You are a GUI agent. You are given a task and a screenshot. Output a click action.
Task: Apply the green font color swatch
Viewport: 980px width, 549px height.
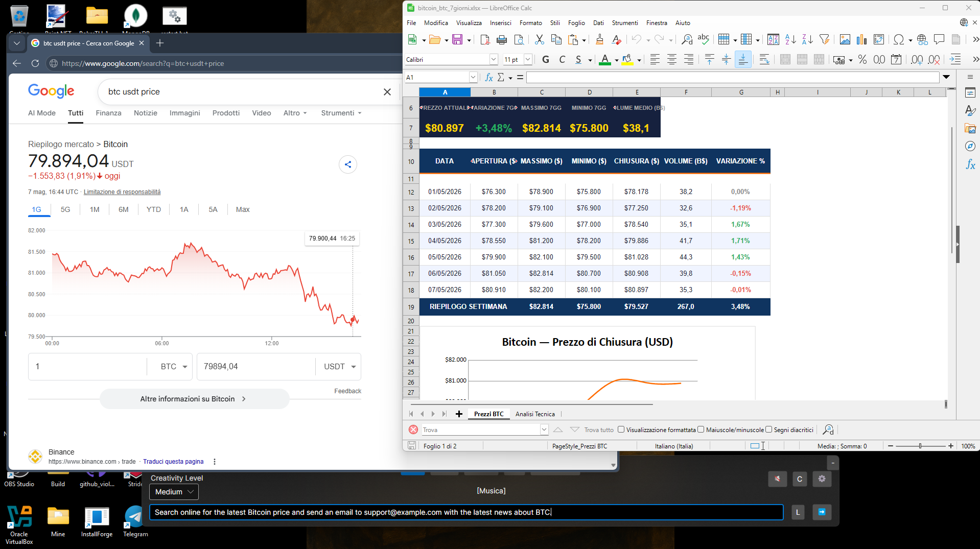[x=605, y=60]
